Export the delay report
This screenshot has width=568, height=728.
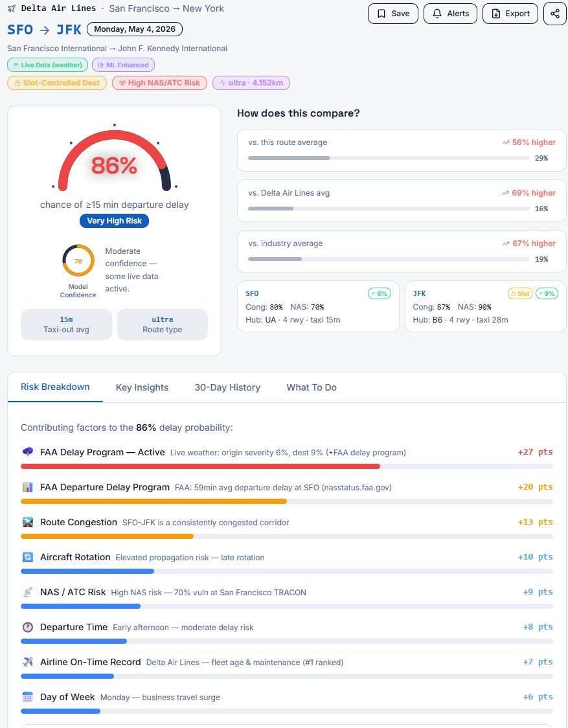pyautogui.click(x=510, y=14)
